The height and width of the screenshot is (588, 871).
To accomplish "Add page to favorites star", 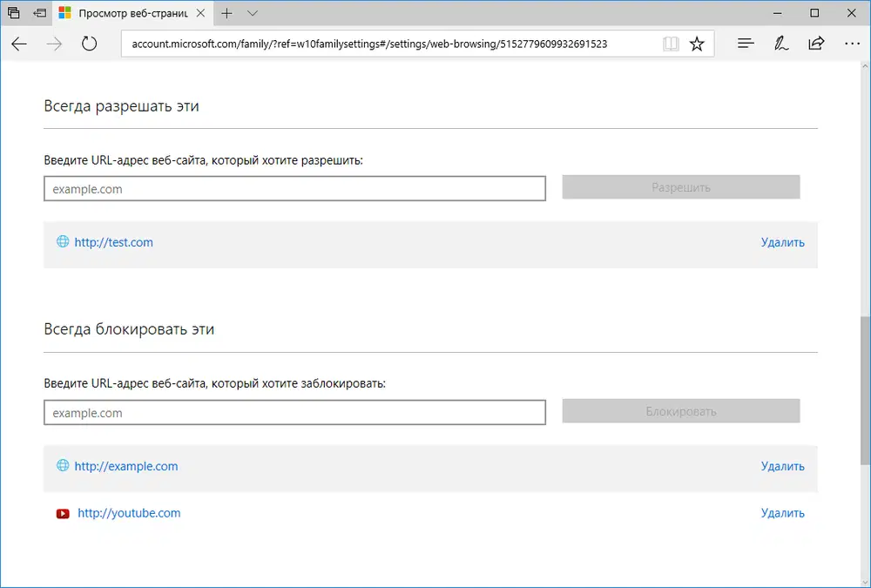I will 697,44.
